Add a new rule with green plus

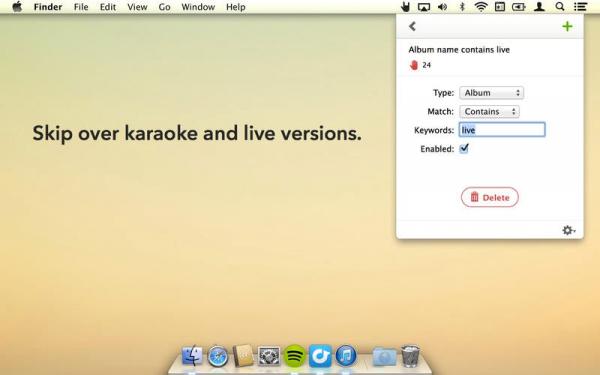coord(567,26)
